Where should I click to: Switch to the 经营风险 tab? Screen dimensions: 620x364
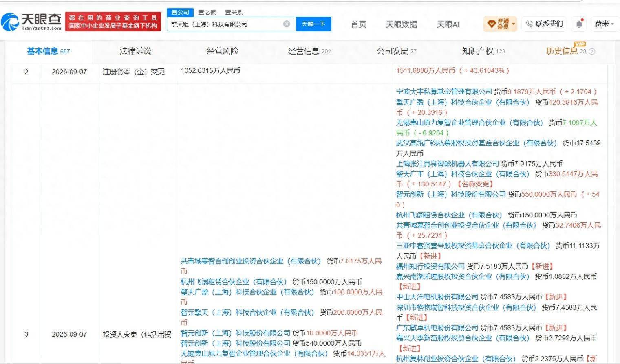pos(223,51)
